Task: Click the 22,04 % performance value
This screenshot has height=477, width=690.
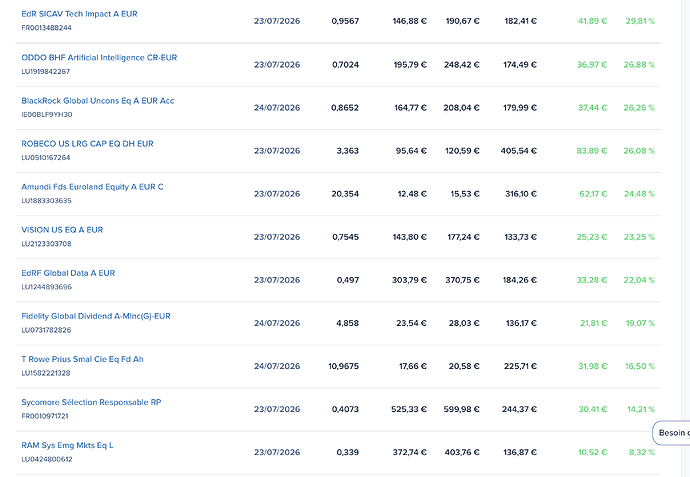Action: point(639,280)
